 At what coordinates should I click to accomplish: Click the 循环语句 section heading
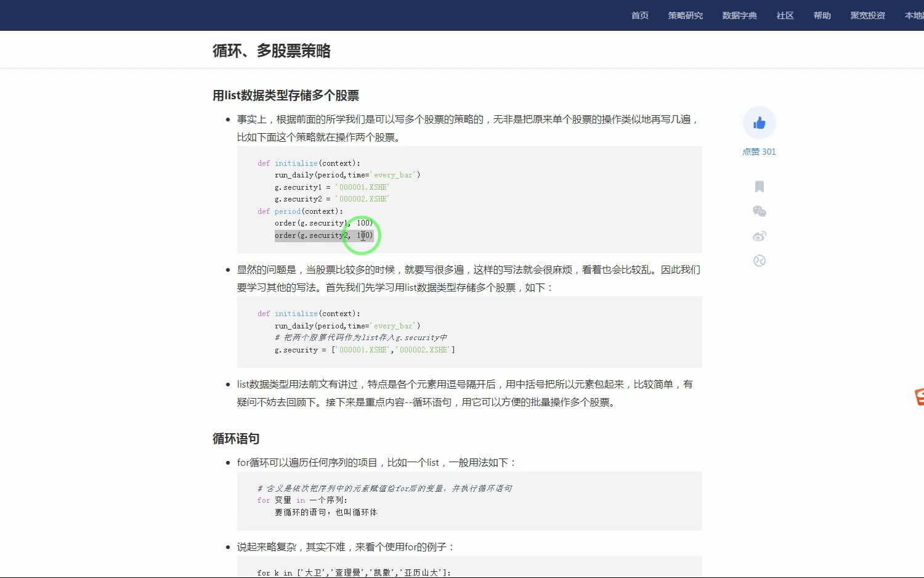tap(236, 439)
